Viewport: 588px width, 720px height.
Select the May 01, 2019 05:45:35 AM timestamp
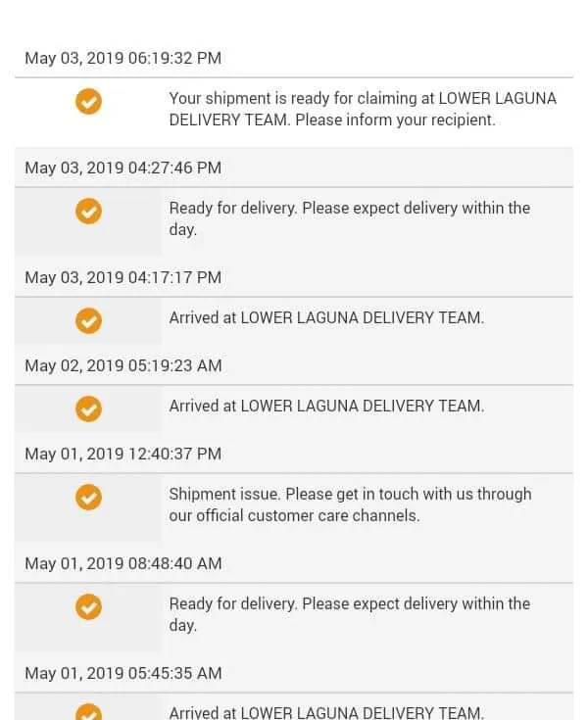122,673
